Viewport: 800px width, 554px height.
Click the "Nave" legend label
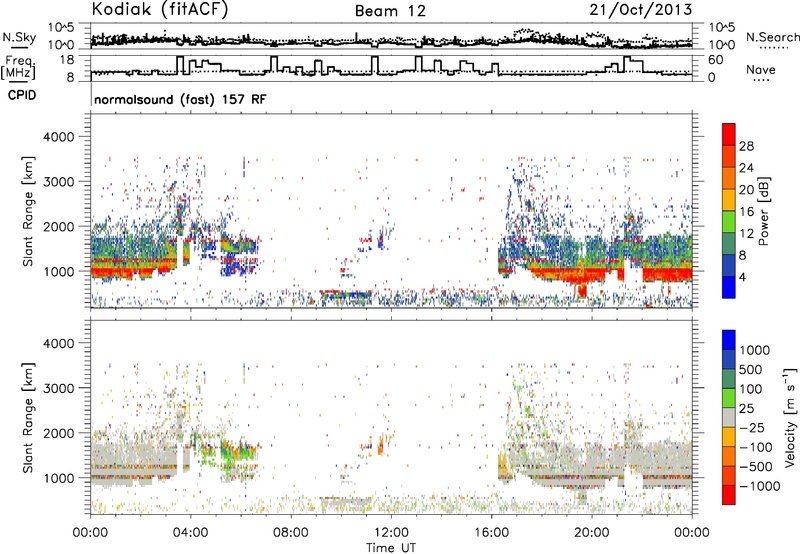coord(761,70)
